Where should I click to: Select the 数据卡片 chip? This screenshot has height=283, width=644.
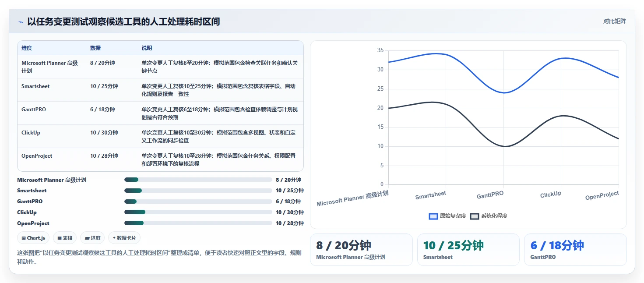pos(124,238)
